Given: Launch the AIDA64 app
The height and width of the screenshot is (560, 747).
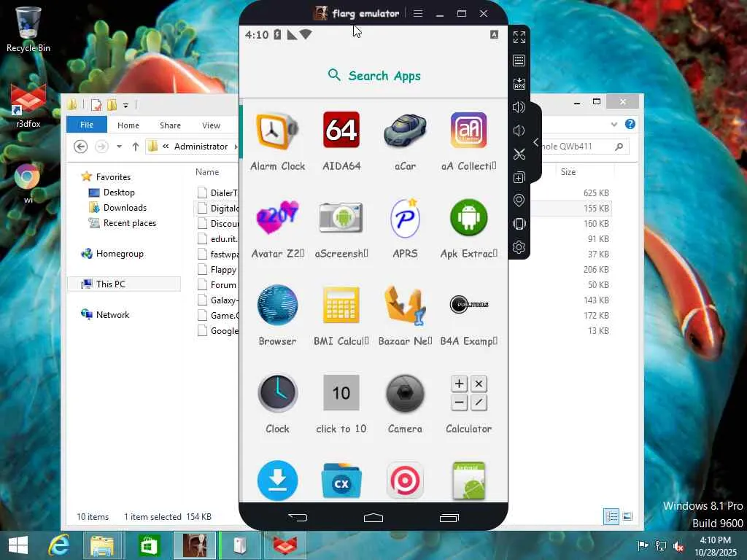Looking at the screenshot, I should (x=341, y=130).
